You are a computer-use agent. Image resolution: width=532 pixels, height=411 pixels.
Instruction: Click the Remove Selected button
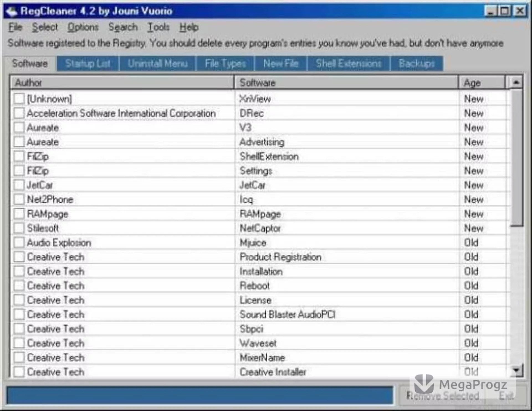[443, 396]
